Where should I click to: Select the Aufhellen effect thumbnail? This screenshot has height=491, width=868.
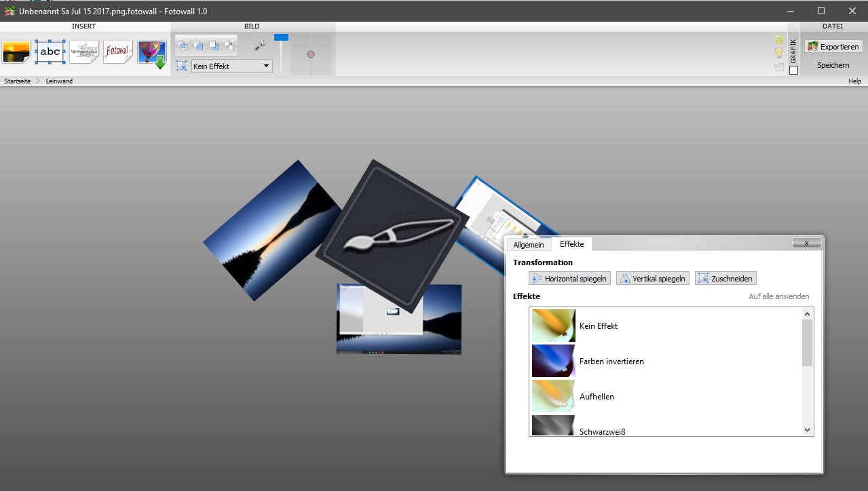tap(554, 396)
